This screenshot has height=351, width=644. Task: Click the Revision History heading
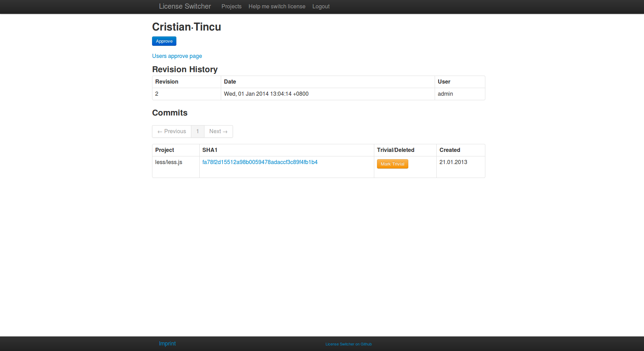pyautogui.click(x=185, y=69)
